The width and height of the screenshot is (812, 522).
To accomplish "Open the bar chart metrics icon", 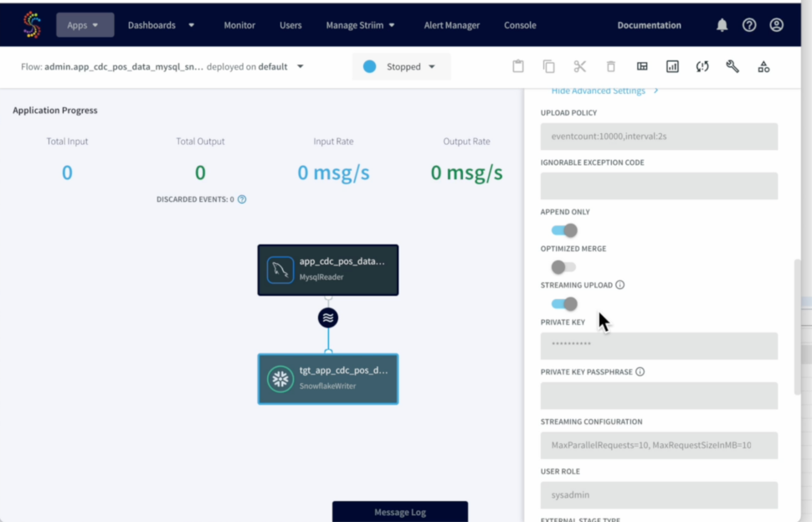I will point(672,66).
